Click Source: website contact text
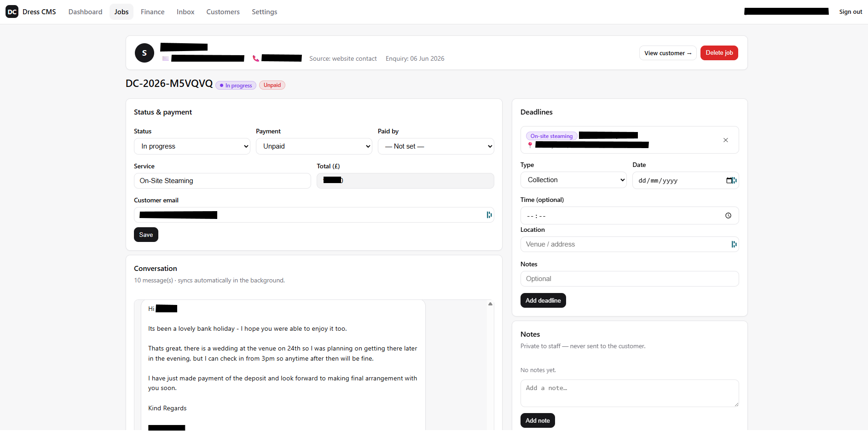Image resolution: width=868 pixels, height=431 pixels. coord(343,58)
